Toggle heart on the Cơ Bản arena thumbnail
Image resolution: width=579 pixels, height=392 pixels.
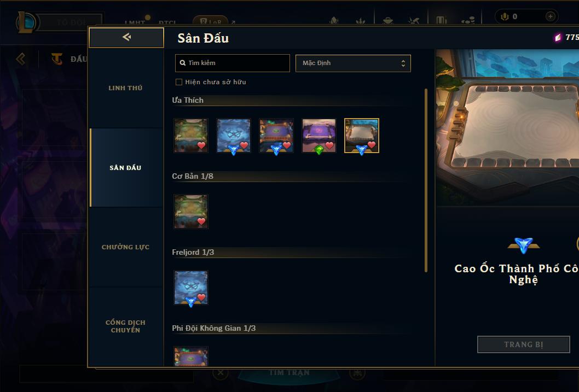[201, 221]
